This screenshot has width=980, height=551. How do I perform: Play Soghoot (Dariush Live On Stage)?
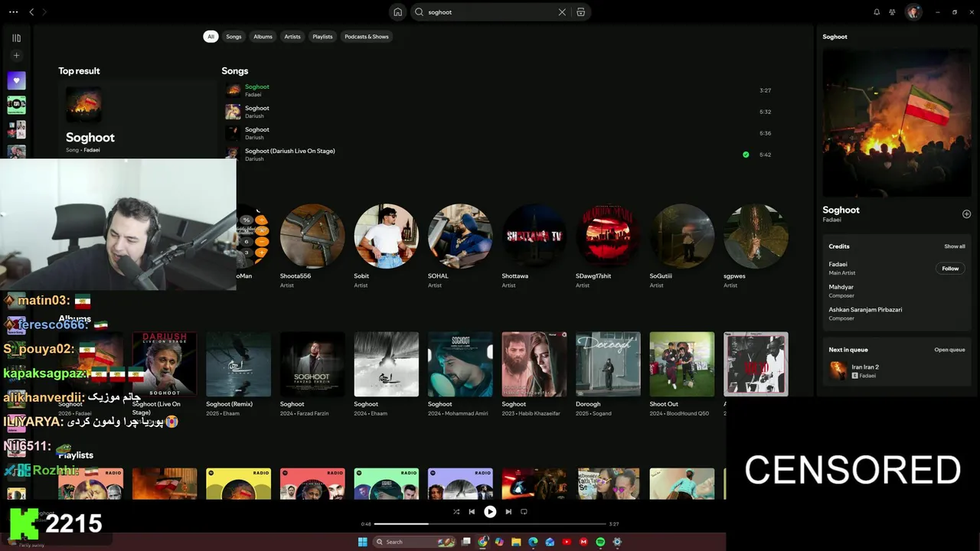coord(498,155)
